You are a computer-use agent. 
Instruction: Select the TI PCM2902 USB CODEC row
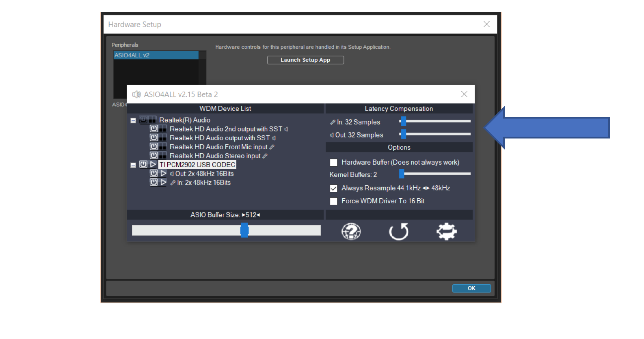(197, 165)
